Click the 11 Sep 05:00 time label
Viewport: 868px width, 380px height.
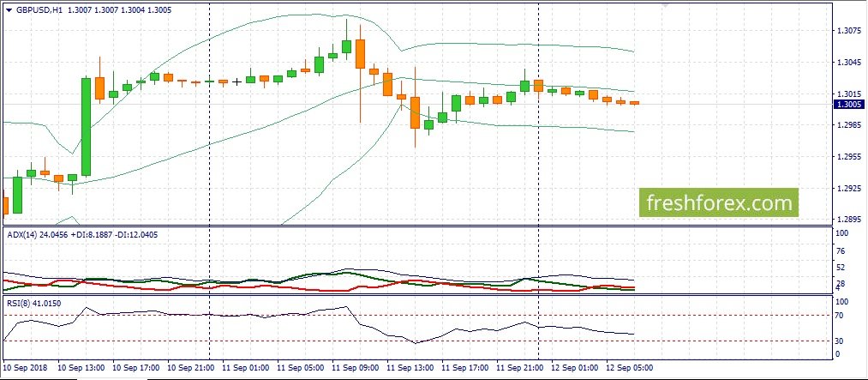[301, 368]
